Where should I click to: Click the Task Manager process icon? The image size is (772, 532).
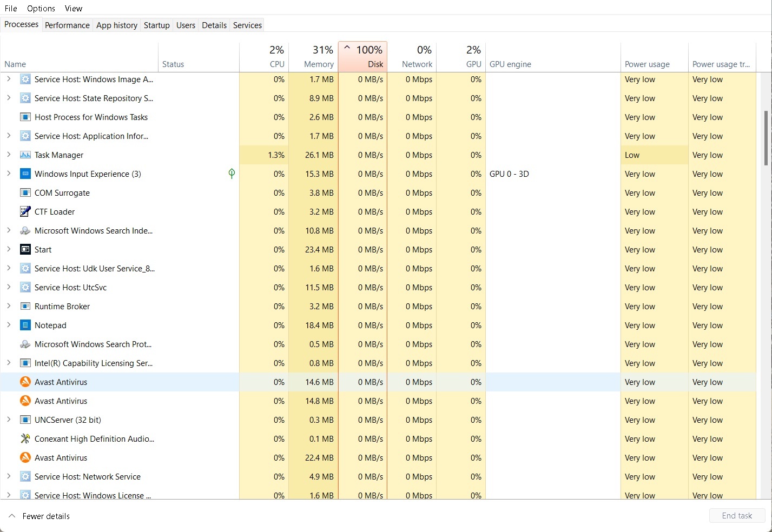click(25, 155)
